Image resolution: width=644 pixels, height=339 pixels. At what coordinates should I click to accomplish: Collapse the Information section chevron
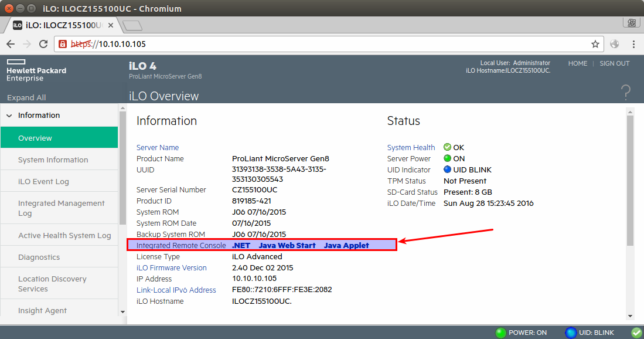9,116
